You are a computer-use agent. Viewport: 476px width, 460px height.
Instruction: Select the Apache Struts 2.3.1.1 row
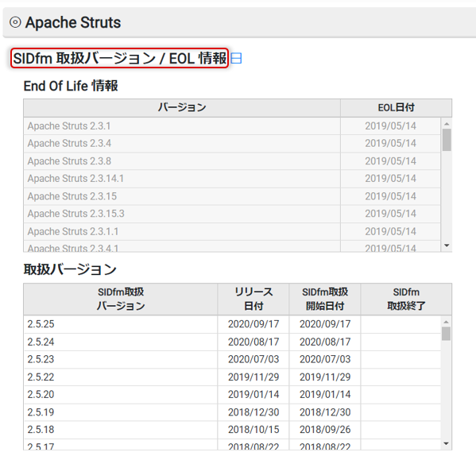point(232,231)
